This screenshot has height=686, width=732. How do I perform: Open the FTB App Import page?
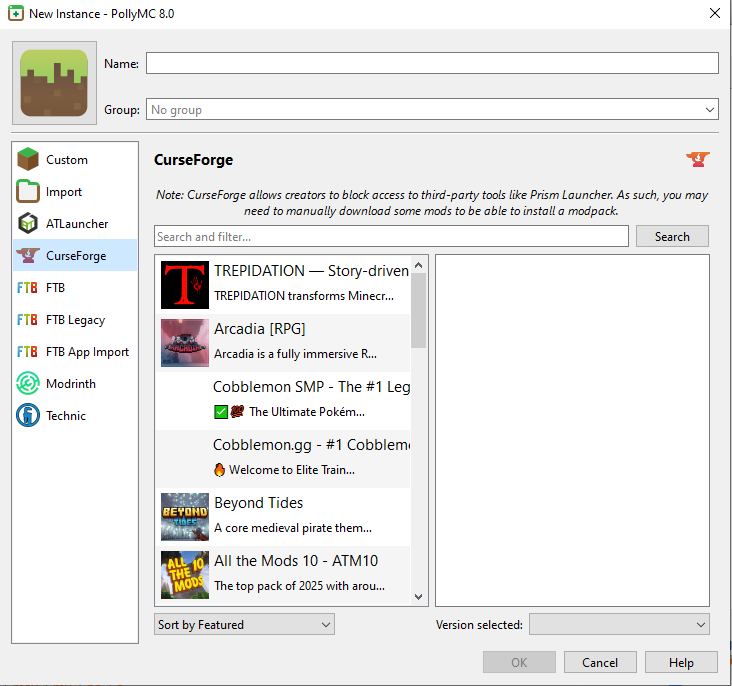click(x=75, y=351)
